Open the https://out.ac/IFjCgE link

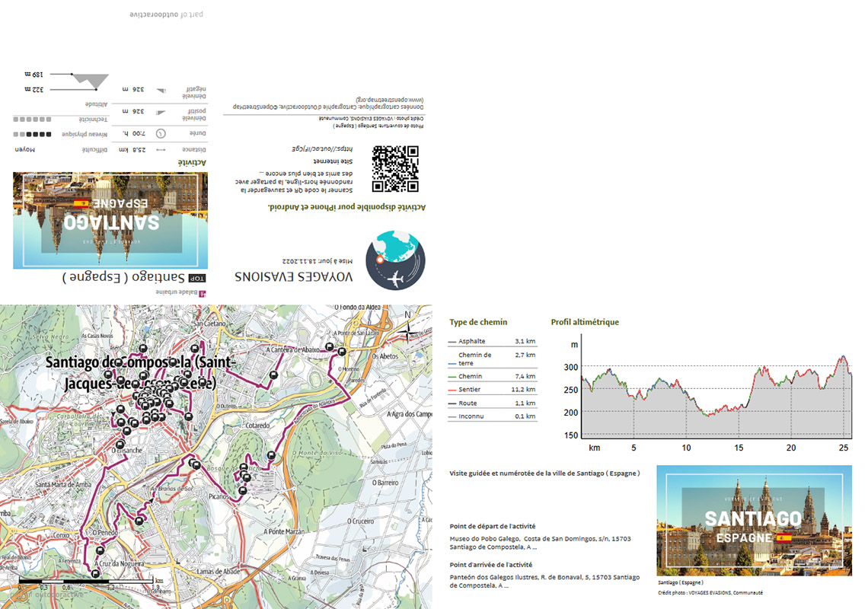[321, 149]
